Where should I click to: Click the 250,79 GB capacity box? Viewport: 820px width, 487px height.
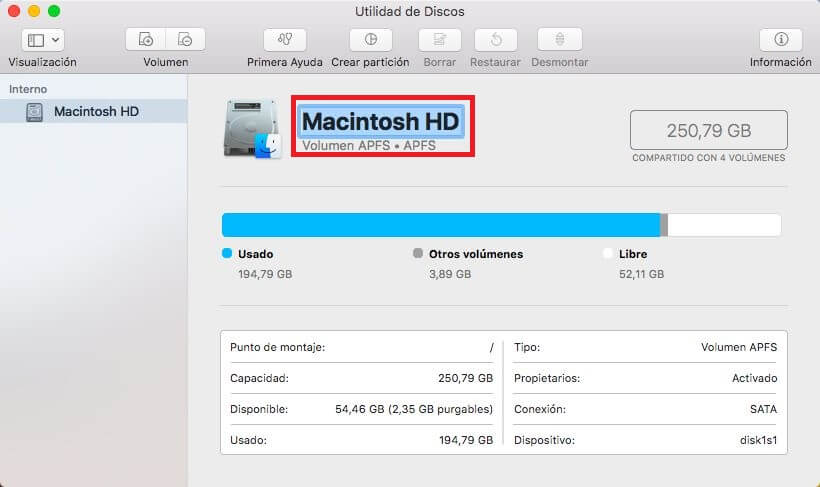tap(709, 130)
